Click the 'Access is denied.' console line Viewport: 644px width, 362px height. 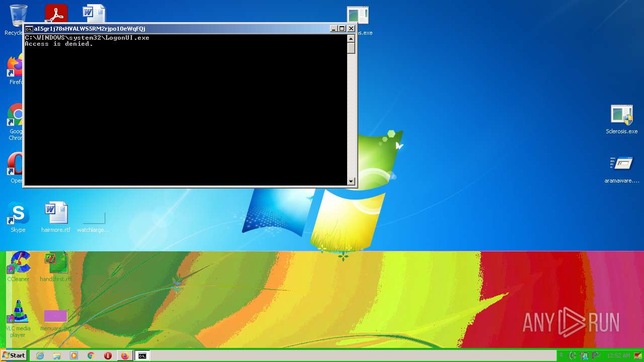click(59, 44)
